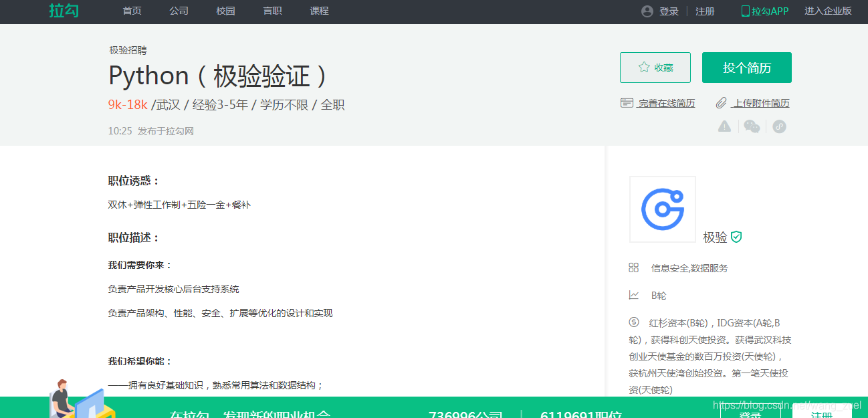Open the 拉勾APP link
This screenshot has height=418, width=868.
coord(770,11)
